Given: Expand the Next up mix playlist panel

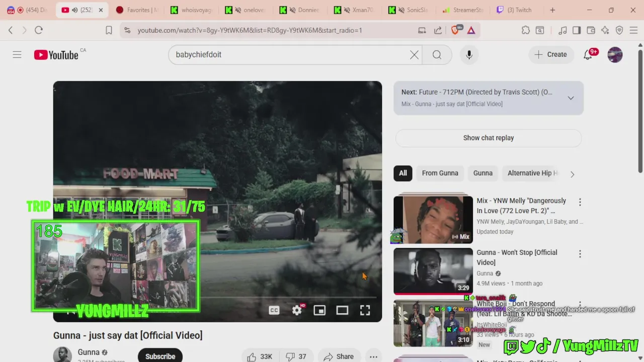Looking at the screenshot, I should coord(571,98).
